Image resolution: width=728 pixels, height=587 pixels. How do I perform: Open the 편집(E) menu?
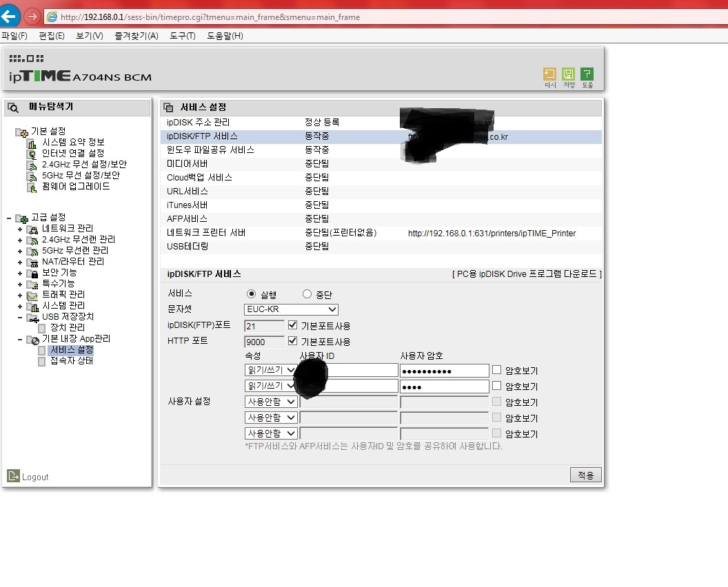click(52, 36)
